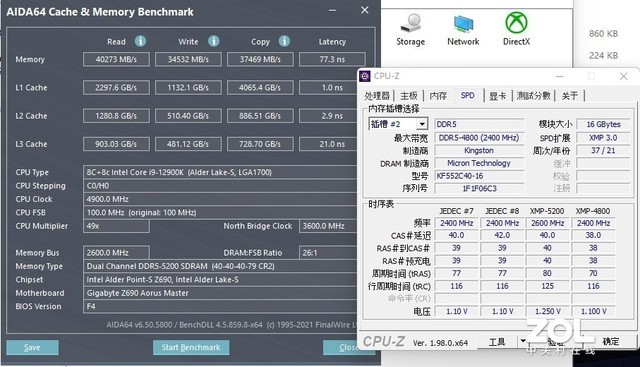Click the XMP-5200 frequency cell 2600 MHz
640x367 pixels.
pyautogui.click(x=547, y=223)
